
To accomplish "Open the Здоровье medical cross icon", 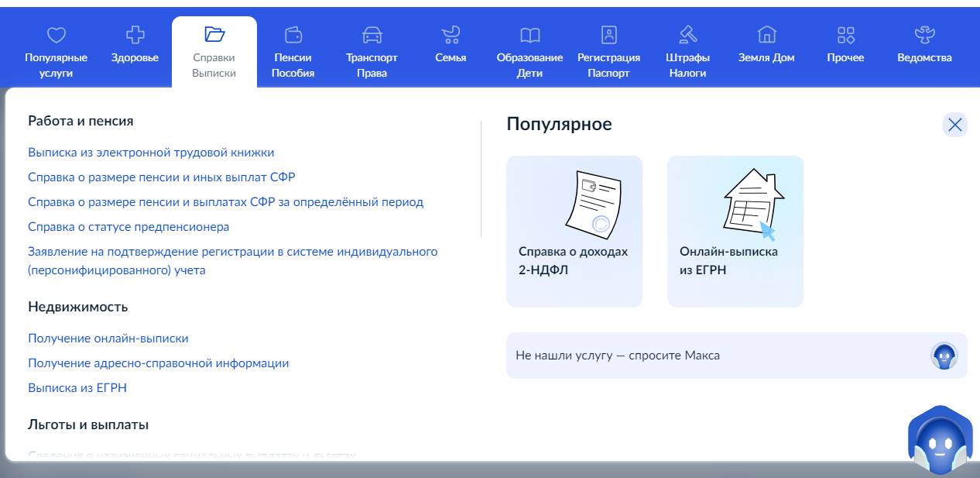I will point(135,35).
